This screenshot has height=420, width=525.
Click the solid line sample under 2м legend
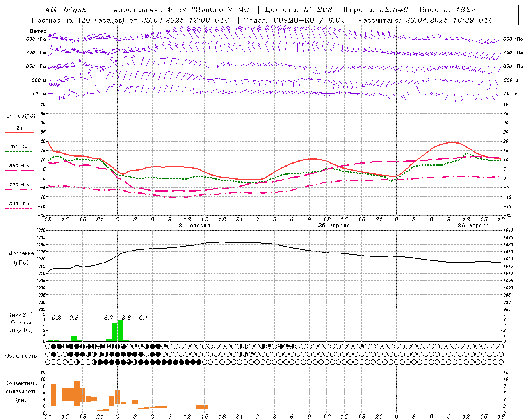click(x=19, y=132)
